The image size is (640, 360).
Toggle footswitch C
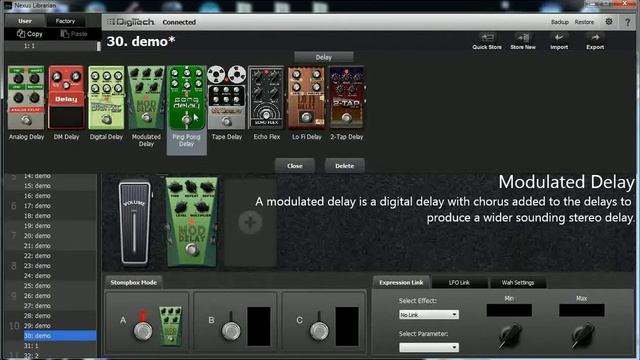[319, 330]
